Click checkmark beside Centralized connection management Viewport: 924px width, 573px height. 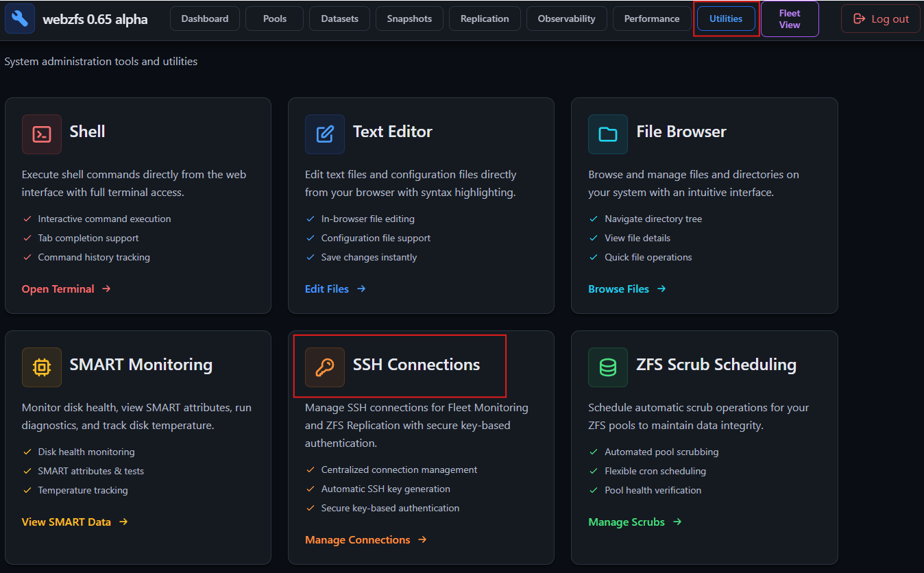(311, 470)
